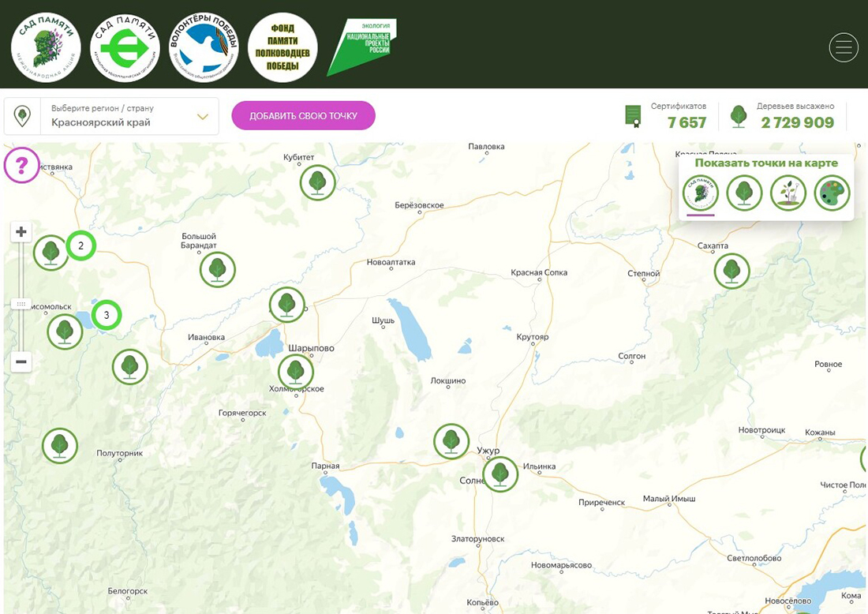Click the Берёзовское label on map
This screenshot has width=868, height=614.
tap(419, 205)
